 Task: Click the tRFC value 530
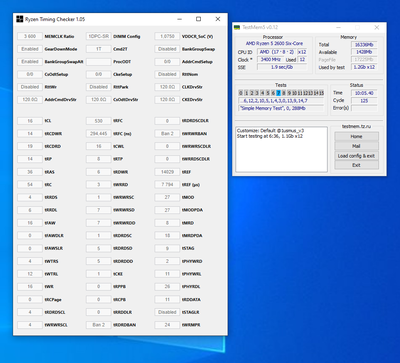[x=98, y=121]
